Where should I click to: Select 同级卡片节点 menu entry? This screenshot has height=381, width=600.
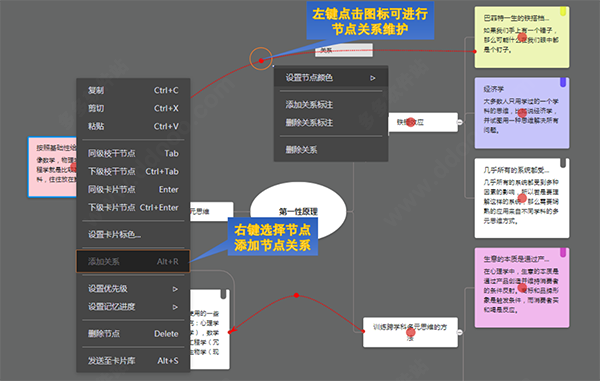[133, 189]
